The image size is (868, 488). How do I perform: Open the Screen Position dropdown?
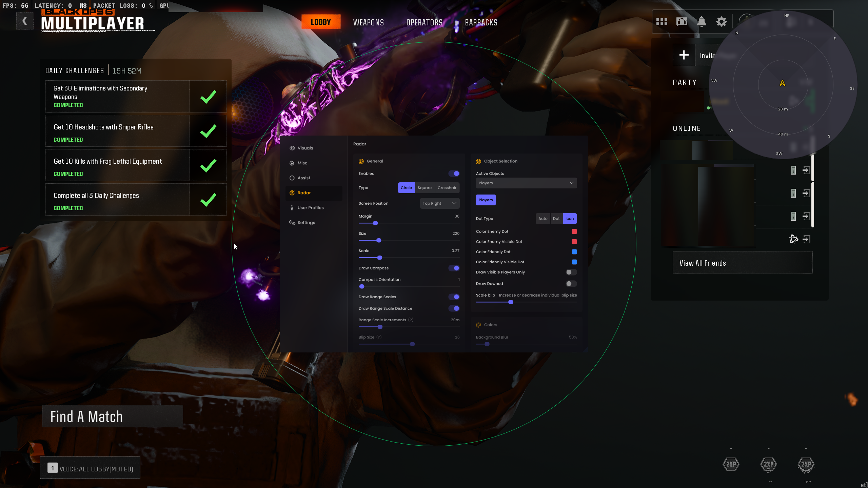click(x=439, y=203)
